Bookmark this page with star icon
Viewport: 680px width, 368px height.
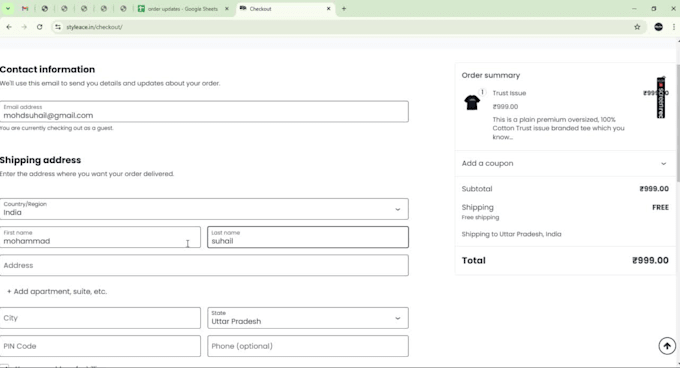tap(637, 27)
